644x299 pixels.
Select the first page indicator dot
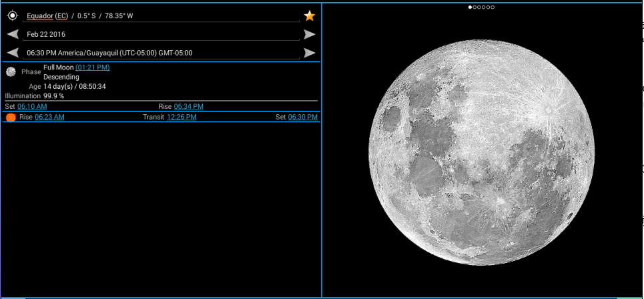[470, 7]
